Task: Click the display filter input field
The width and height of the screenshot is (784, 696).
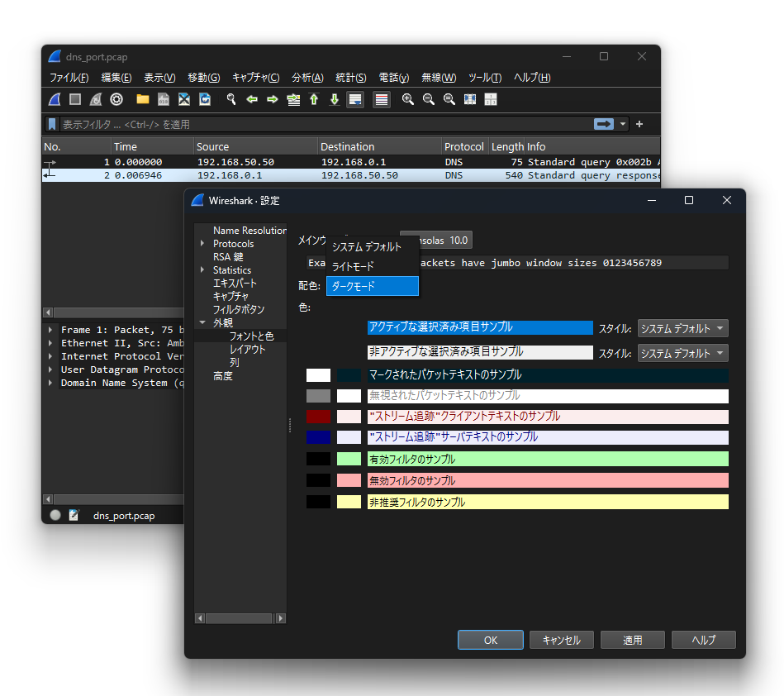Action: tap(325, 124)
